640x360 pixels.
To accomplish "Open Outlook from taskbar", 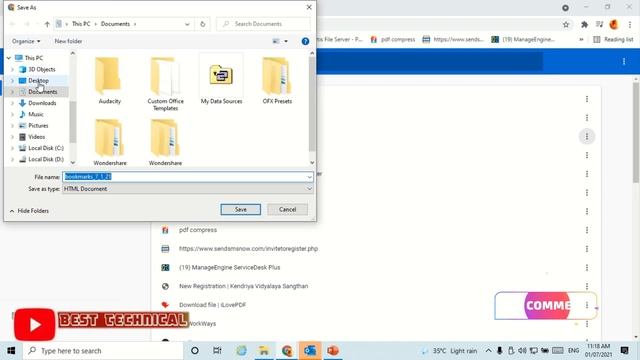I will pos(310,351).
